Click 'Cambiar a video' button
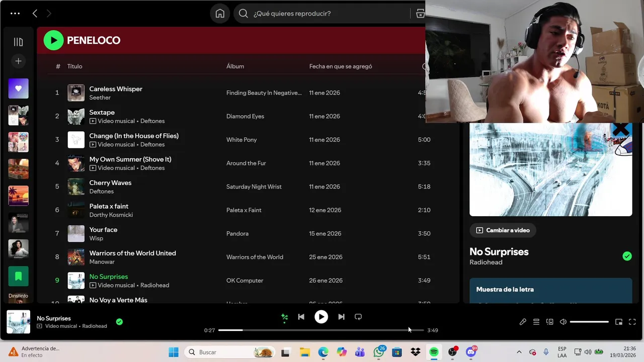This screenshot has height=362, width=644. (503, 230)
